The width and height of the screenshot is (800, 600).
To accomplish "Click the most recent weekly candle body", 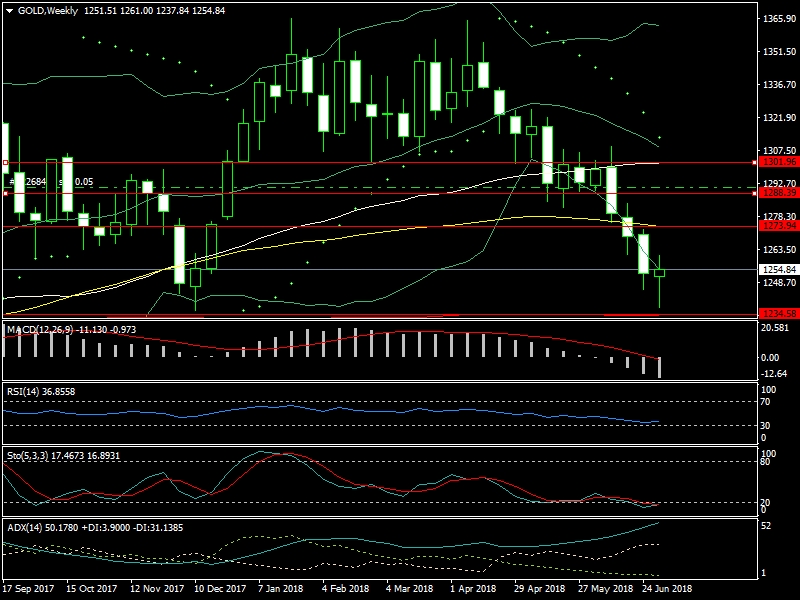I will pos(659,273).
